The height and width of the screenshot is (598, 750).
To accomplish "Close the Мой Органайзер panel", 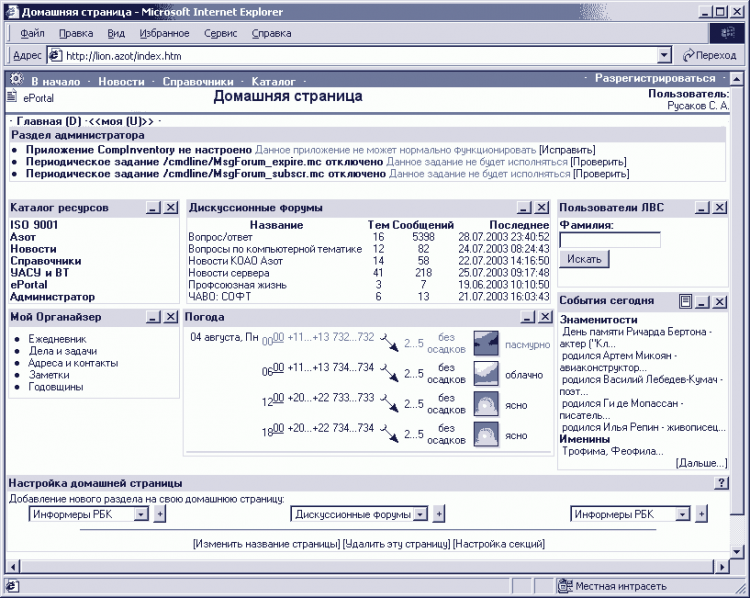I will [171, 317].
